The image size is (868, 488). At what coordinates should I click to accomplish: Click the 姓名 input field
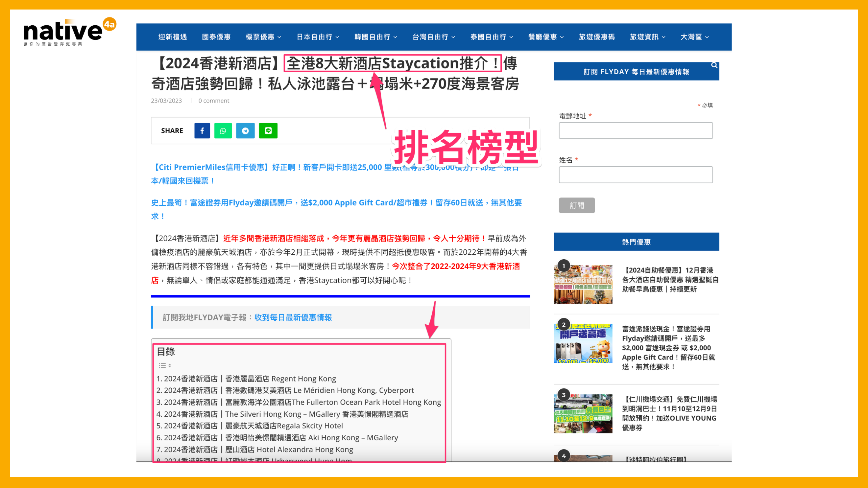(636, 175)
